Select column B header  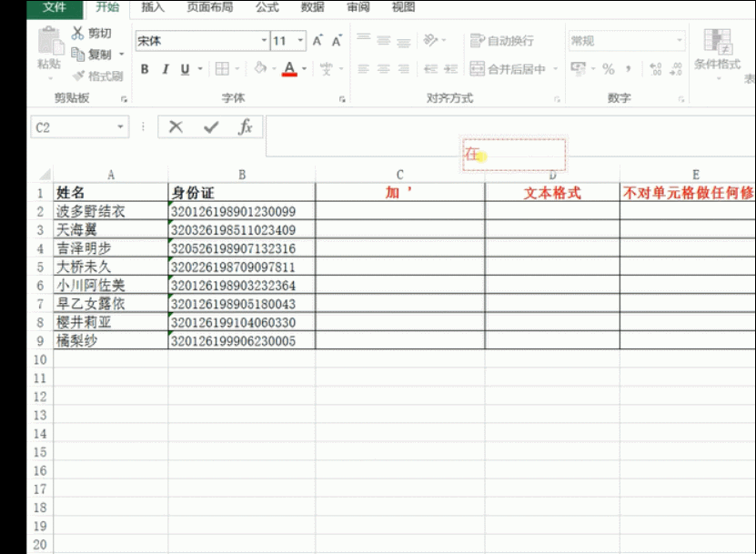[x=242, y=175]
